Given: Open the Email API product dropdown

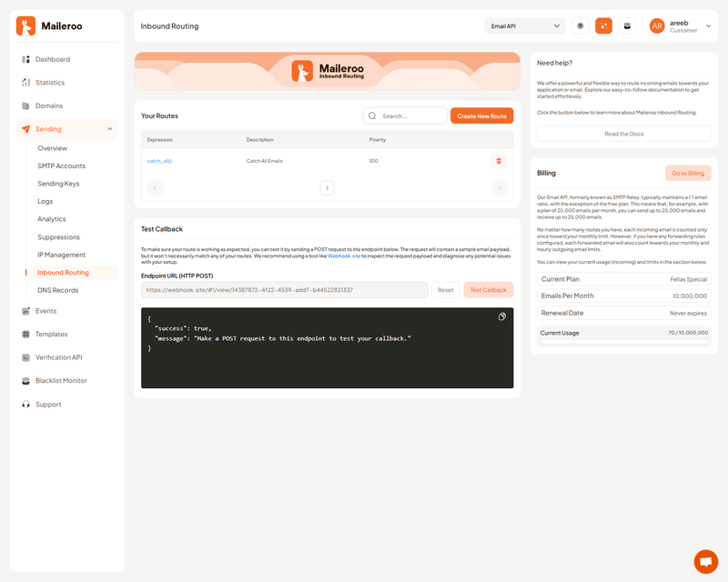Looking at the screenshot, I should (525, 26).
